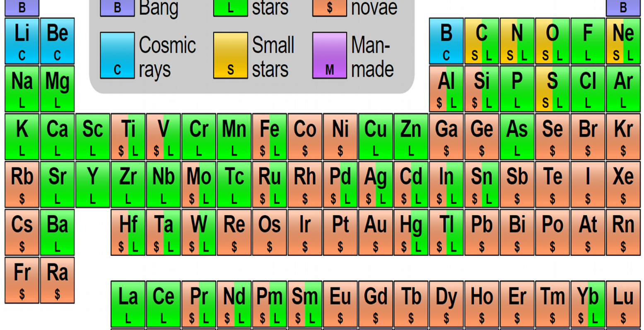Click the Neon (Ne) element tile
Viewport: 644px width, 330px height.
pyautogui.click(x=623, y=41)
